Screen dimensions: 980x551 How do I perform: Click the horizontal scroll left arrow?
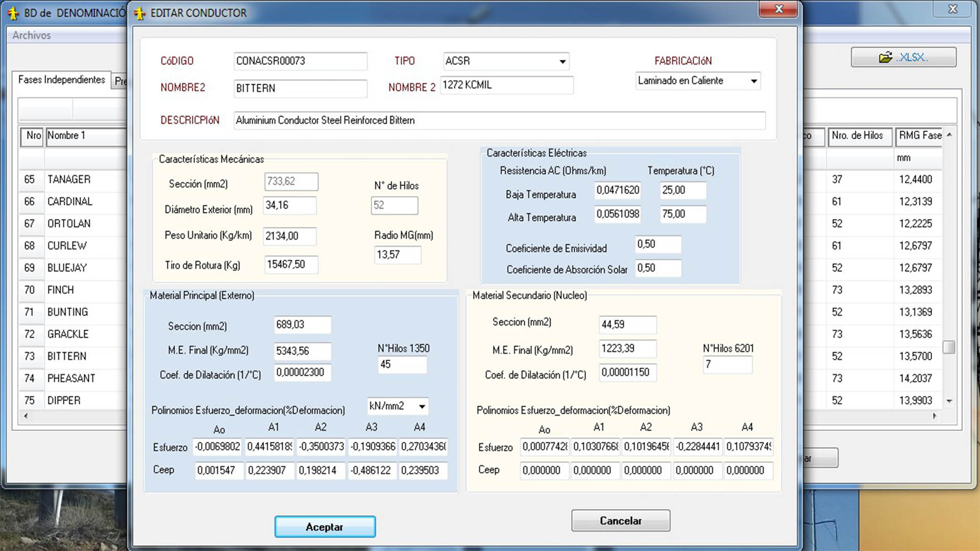coord(26,416)
